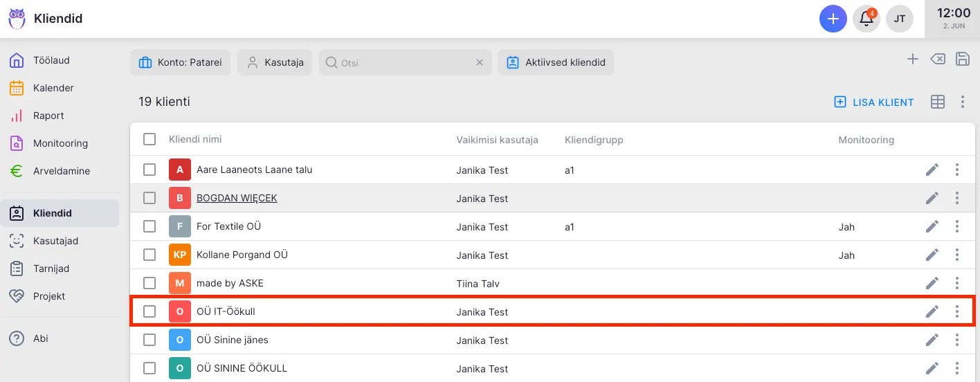
Task: Open the Konto: Patarei filter dropdown
Action: [180, 62]
